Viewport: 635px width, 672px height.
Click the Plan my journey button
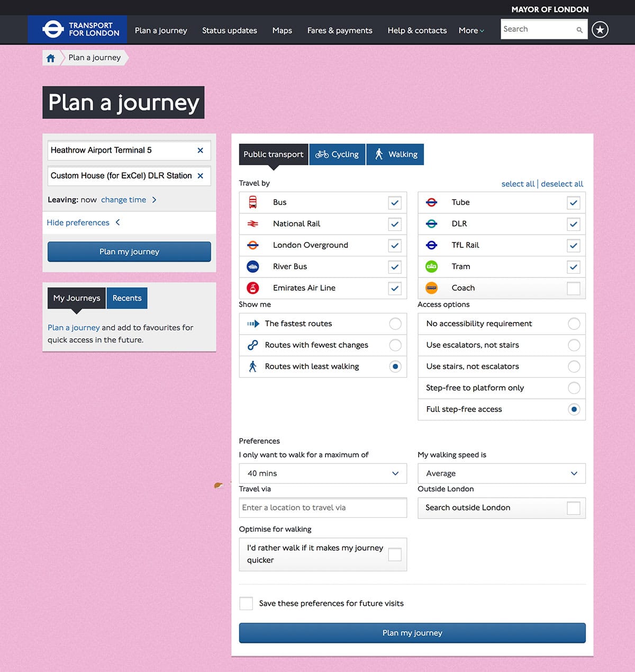[x=129, y=252]
